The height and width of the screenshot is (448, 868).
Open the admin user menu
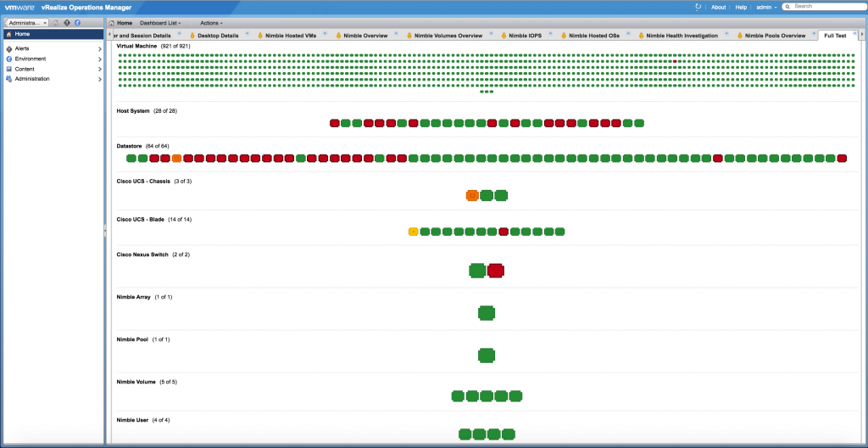766,7
